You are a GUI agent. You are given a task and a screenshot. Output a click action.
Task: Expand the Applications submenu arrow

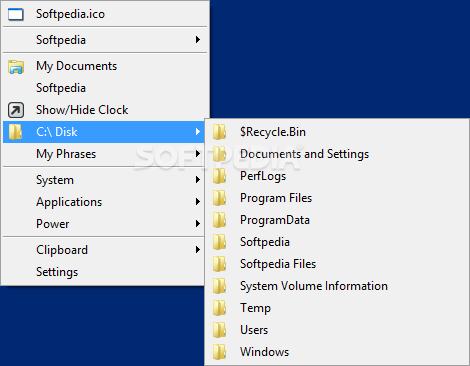coord(198,202)
